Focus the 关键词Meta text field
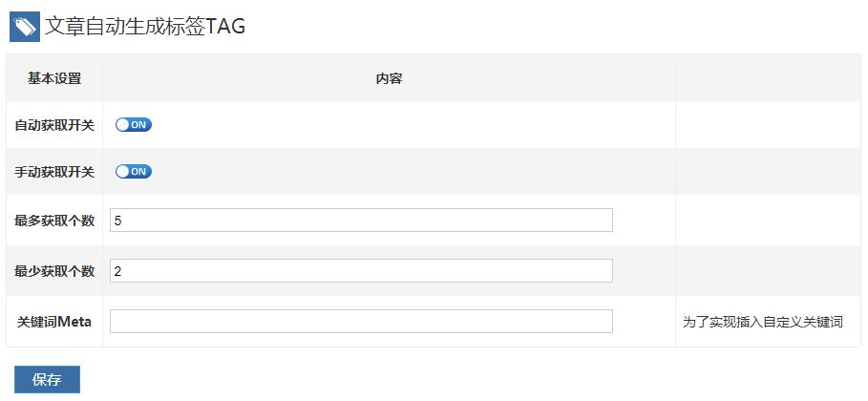Screen dimensions: 868x401 pos(361,321)
